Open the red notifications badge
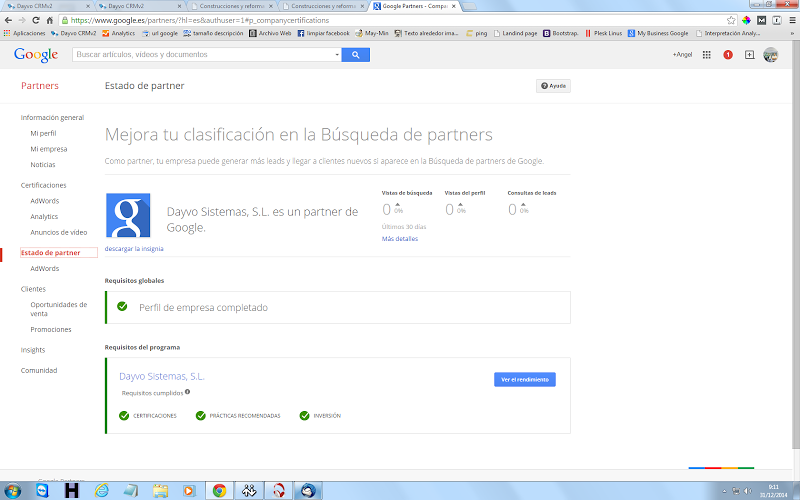 click(x=728, y=55)
